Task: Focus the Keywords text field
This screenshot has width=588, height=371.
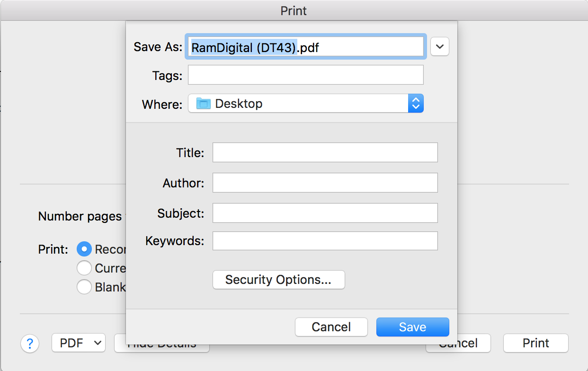Action: click(325, 241)
